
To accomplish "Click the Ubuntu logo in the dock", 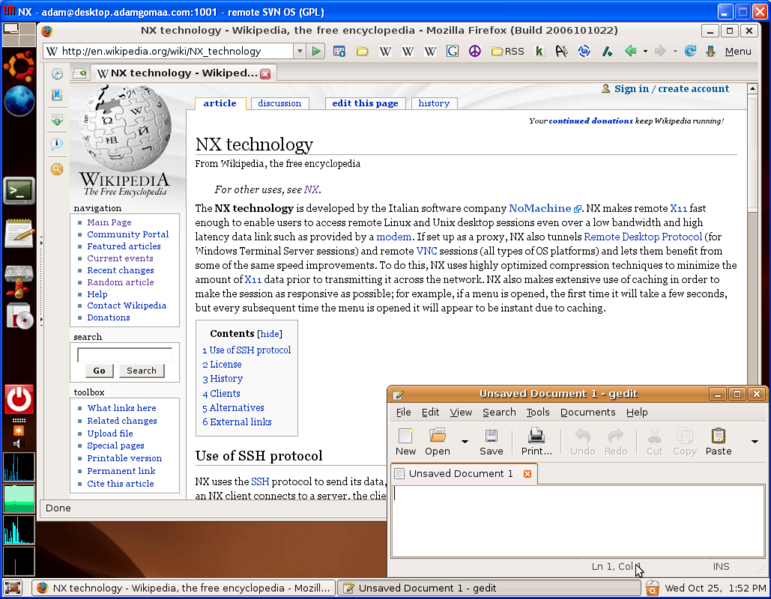I will point(19,66).
